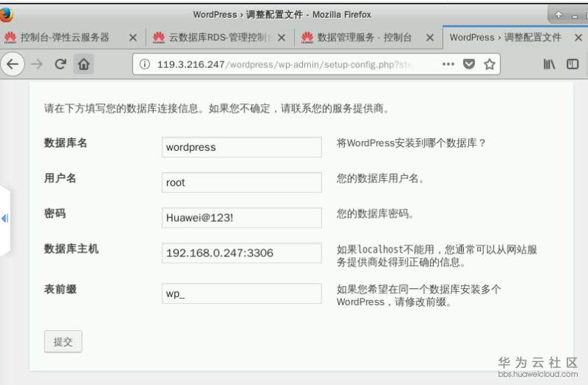Open page actions three-dot menu
588x385 pixels.
[x=448, y=64]
